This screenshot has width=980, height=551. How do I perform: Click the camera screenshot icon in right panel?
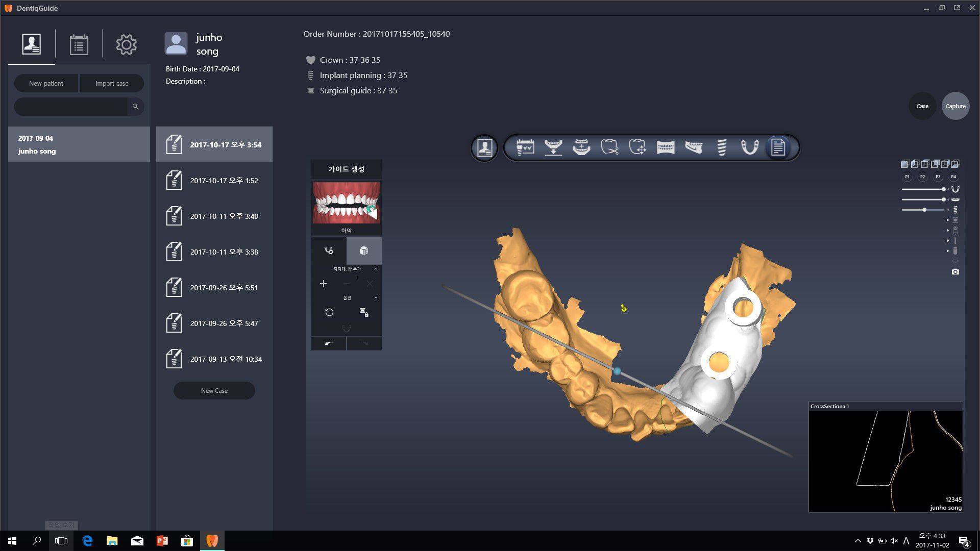(955, 271)
